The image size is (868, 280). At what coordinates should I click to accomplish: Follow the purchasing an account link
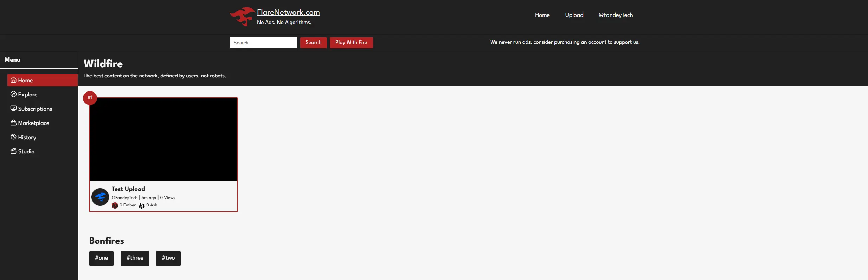580,42
